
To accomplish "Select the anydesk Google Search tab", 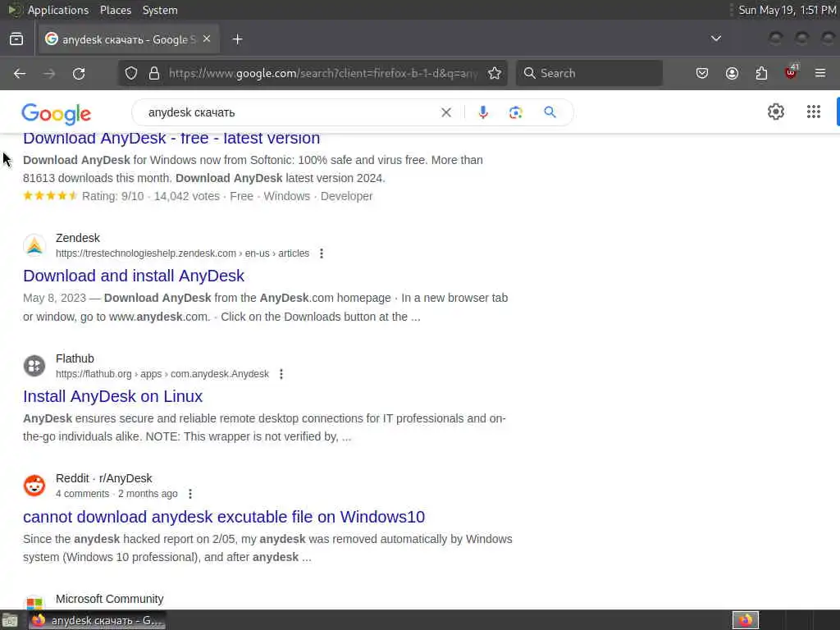I will click(x=129, y=39).
